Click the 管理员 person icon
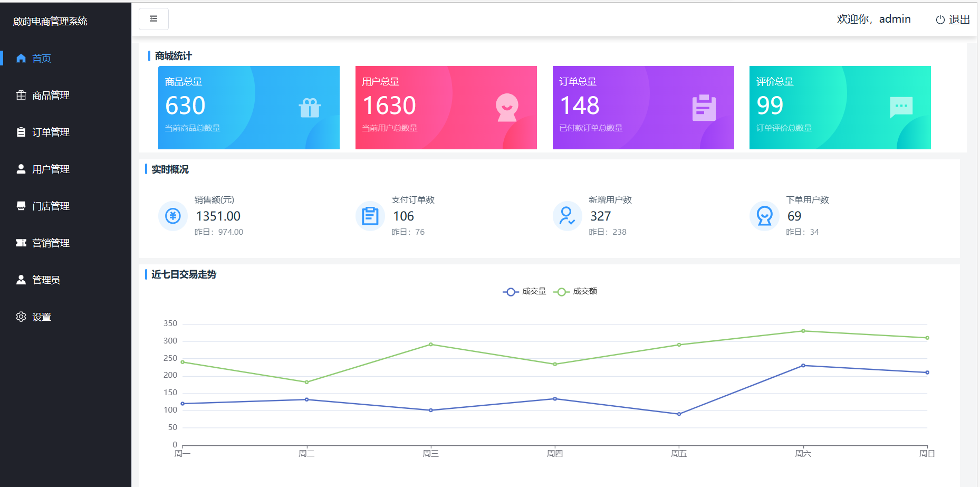 click(21, 280)
